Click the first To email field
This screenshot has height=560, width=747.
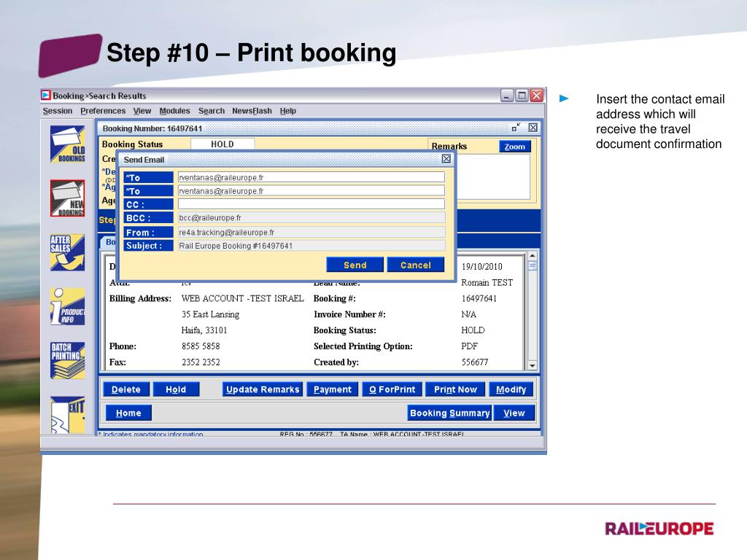coord(311,178)
